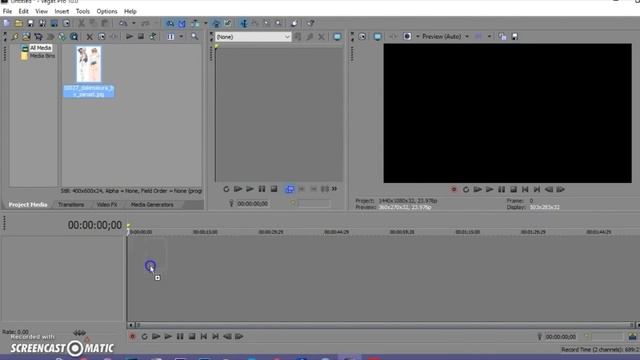The width and height of the screenshot is (640, 360).
Task: Open the Insert menu
Action: pyautogui.click(x=62, y=11)
